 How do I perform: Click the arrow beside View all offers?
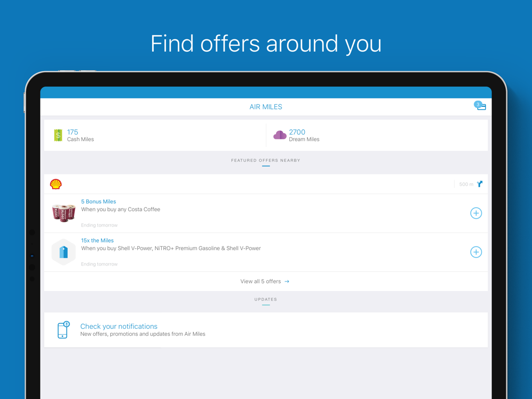point(287,281)
